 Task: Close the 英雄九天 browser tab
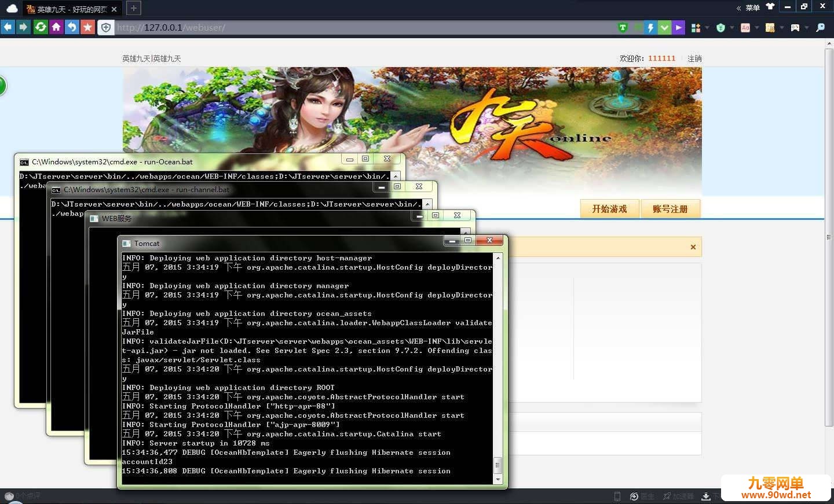point(114,9)
